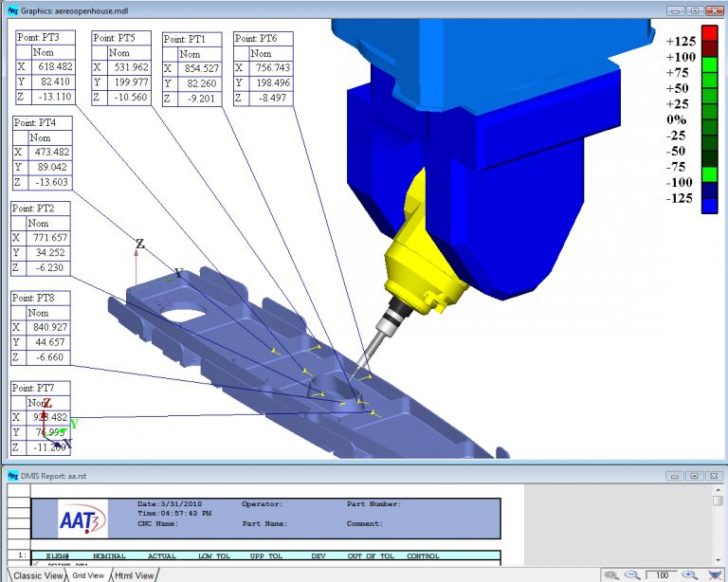Click the DMIS Report: aa.rst title text
The width and height of the screenshot is (728, 582).
click(53, 476)
